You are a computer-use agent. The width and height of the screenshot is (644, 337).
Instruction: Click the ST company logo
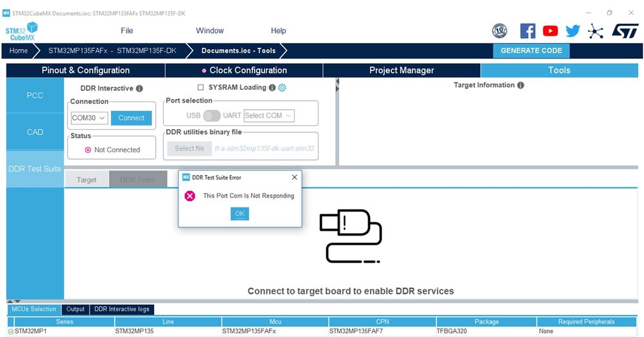pyautogui.click(x=625, y=31)
